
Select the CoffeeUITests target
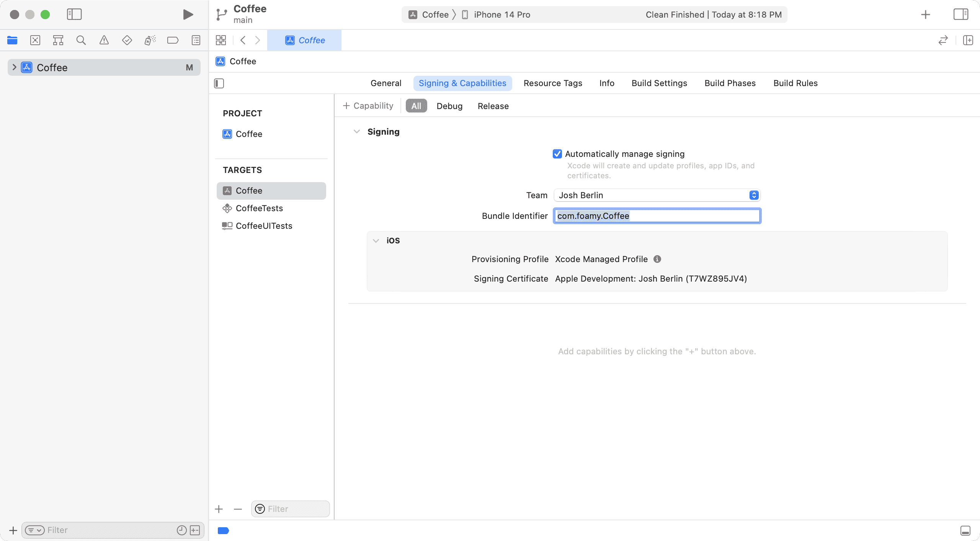[x=263, y=226]
